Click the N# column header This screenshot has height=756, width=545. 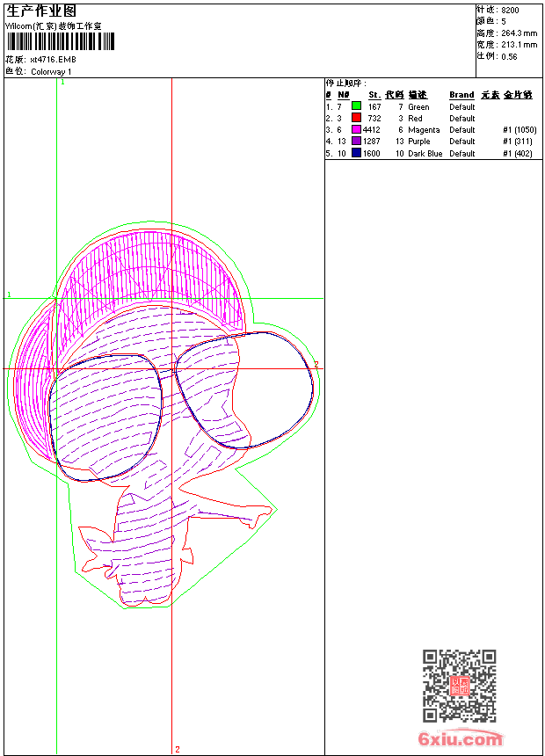point(344,95)
